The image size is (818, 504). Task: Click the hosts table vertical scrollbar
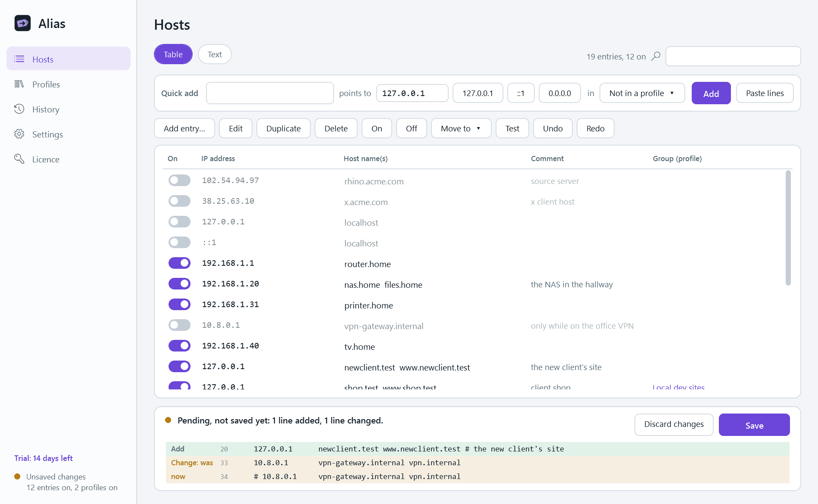(788, 228)
